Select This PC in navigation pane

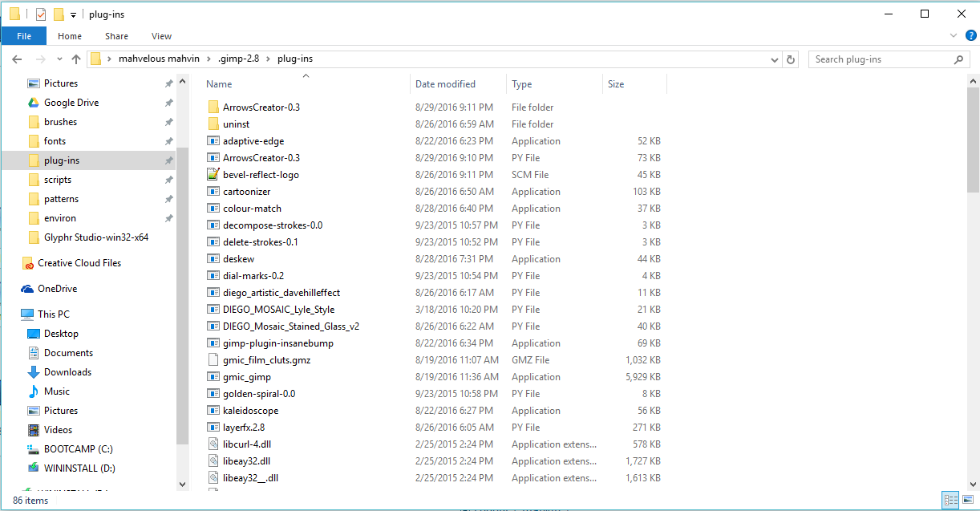tap(53, 314)
